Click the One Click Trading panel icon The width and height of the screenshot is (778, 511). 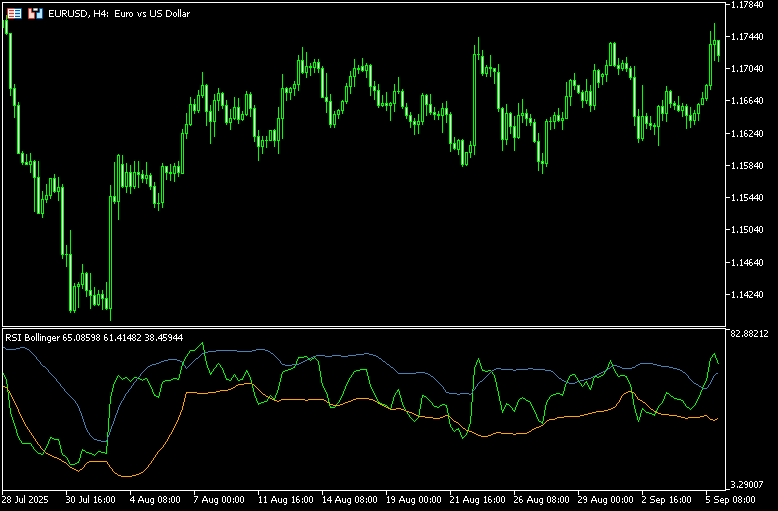tap(14, 14)
